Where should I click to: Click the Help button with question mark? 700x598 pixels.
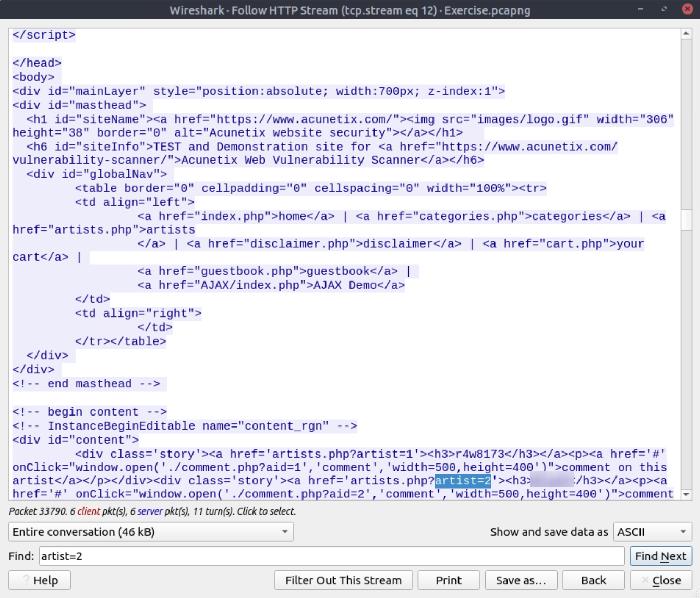pos(40,580)
